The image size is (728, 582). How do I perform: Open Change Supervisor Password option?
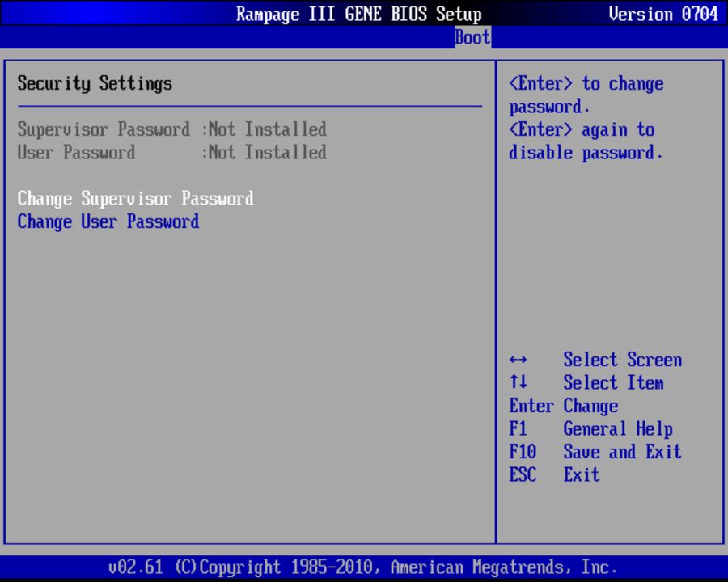pos(136,199)
